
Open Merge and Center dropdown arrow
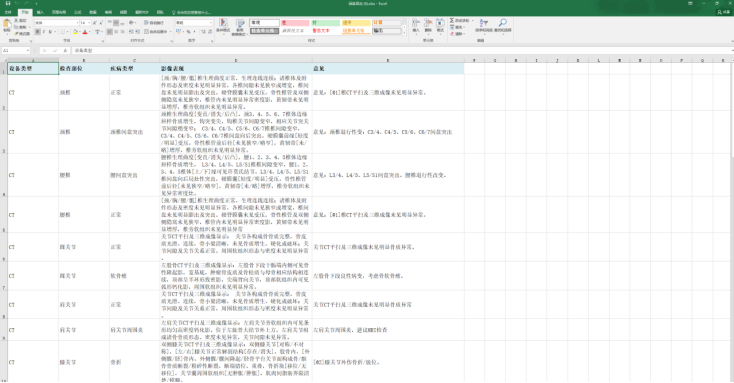(170, 32)
